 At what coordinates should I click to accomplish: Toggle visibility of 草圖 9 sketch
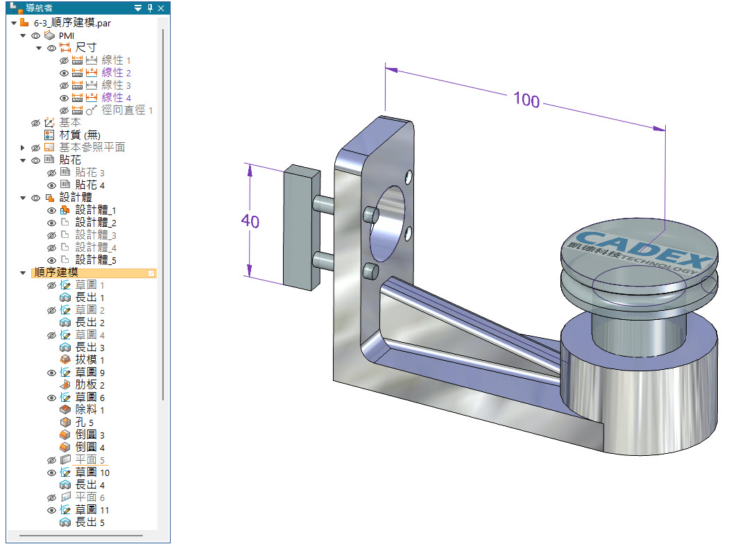point(51,373)
